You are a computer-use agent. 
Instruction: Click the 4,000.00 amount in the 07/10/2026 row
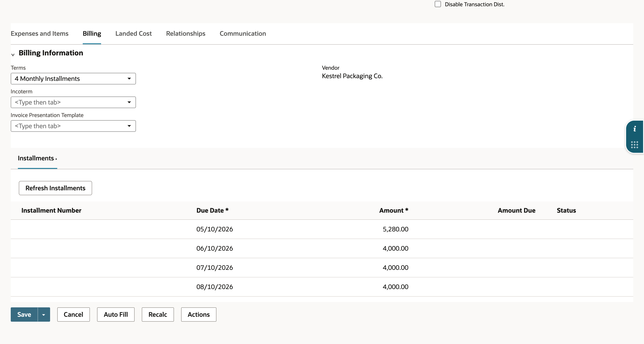click(396, 268)
